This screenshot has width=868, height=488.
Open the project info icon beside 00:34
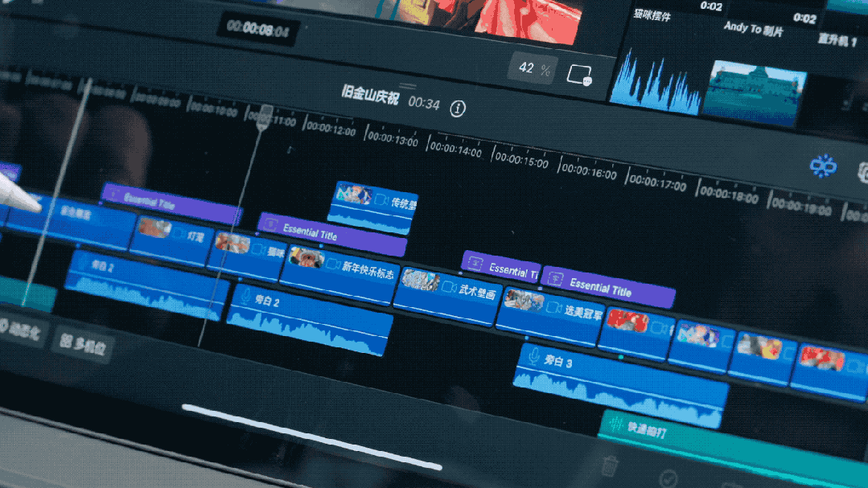(x=457, y=109)
